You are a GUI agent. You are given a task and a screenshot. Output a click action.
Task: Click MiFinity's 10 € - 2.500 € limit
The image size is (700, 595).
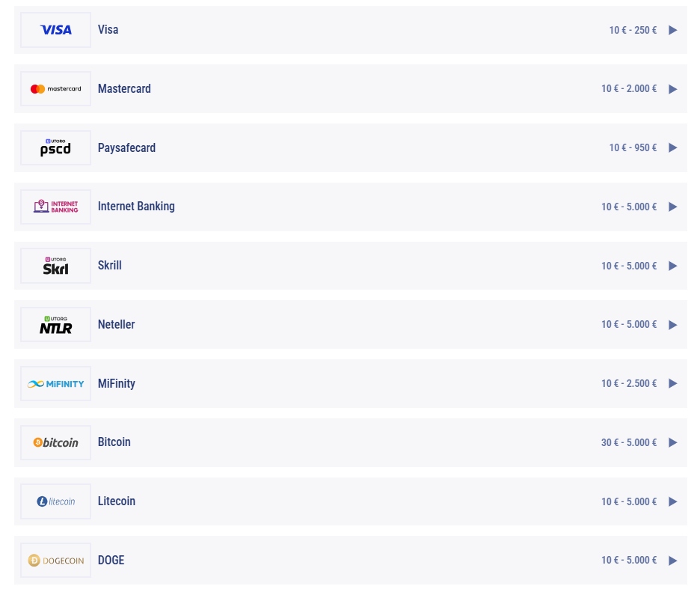tap(629, 384)
